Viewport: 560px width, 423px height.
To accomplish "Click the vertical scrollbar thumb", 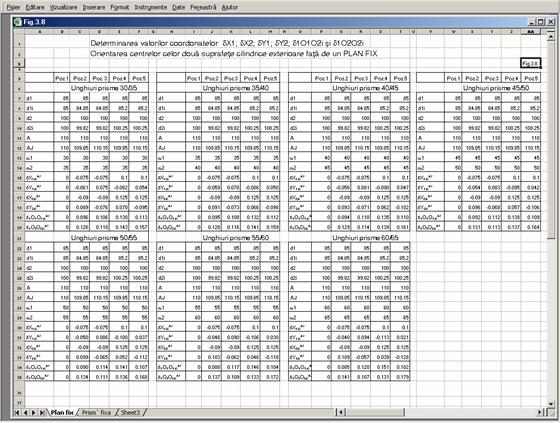I will pos(551,139).
